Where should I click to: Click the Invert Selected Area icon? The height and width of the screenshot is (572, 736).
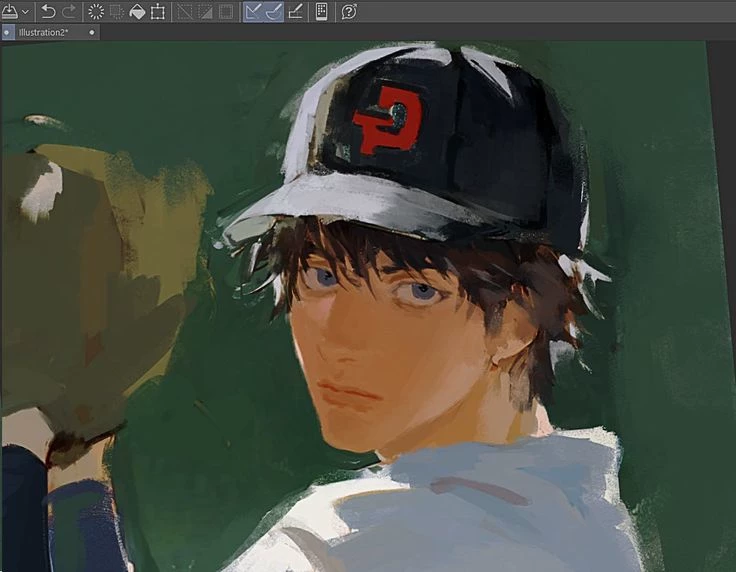click(205, 12)
